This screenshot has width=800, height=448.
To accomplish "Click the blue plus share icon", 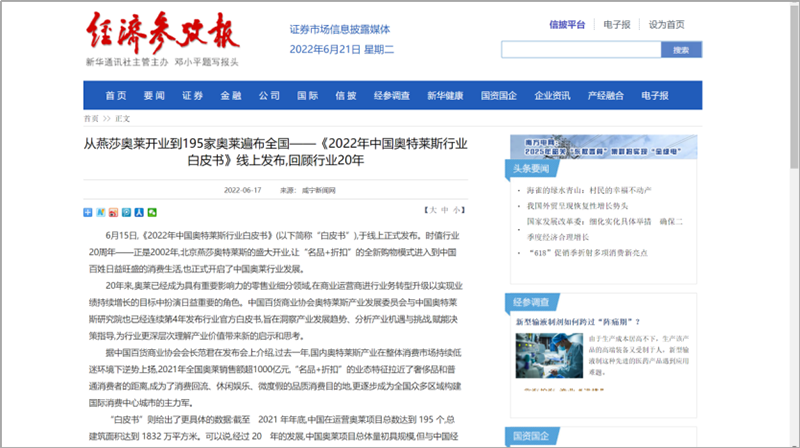I will pyautogui.click(x=88, y=212).
